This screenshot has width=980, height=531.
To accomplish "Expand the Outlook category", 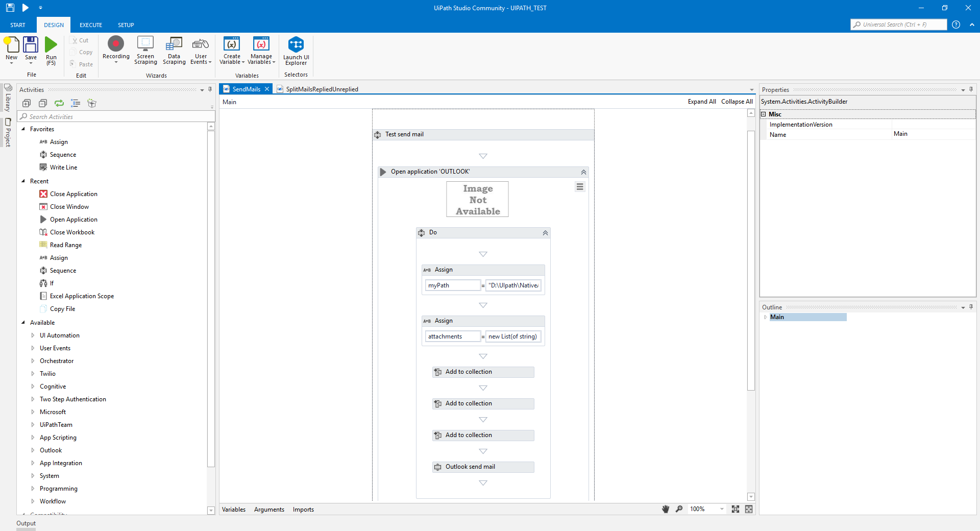I will 33,450.
